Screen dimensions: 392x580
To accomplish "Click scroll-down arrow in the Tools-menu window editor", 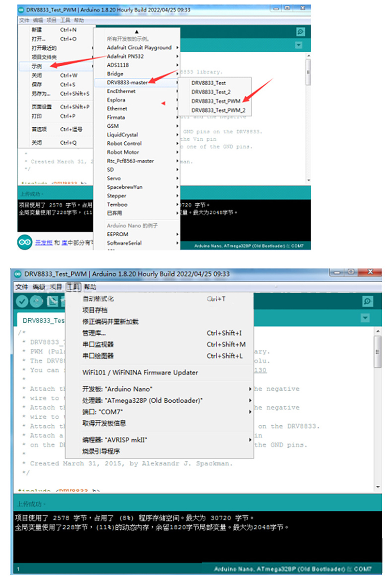I will (378, 487).
